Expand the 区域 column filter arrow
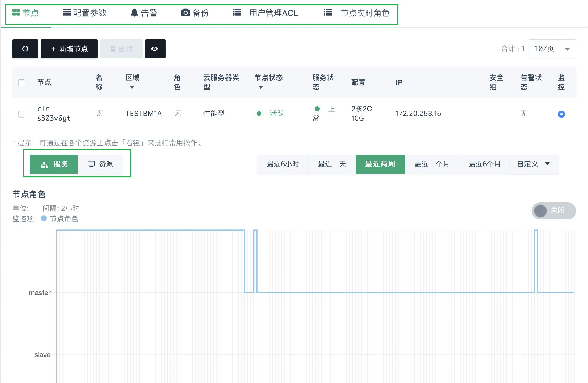 pyautogui.click(x=132, y=87)
